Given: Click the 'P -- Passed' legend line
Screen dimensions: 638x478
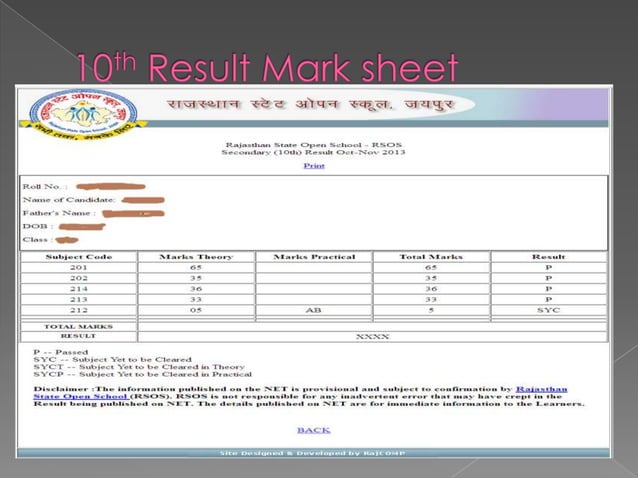Looking at the screenshot, I should click(61, 352).
